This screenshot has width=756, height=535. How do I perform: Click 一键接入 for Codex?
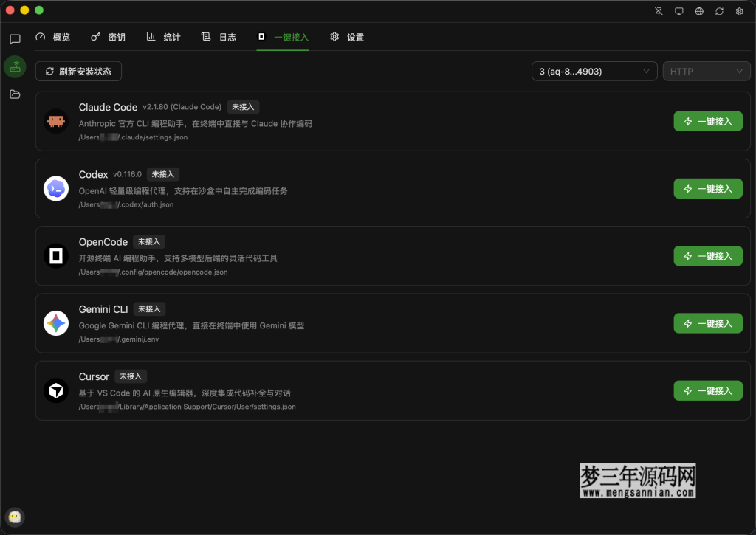708,189
